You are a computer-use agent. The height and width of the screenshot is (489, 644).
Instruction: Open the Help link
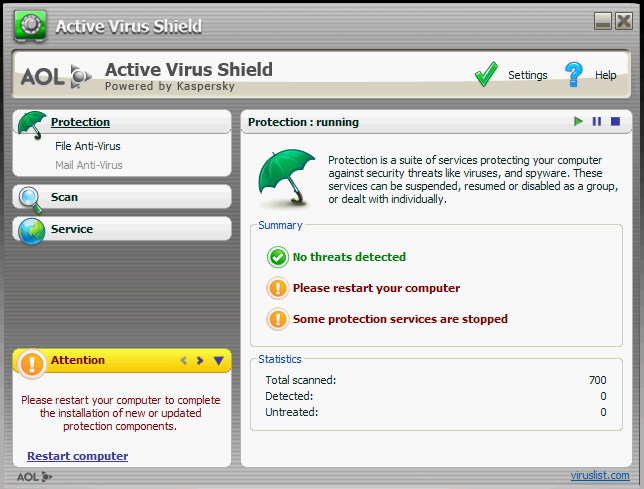pos(606,75)
